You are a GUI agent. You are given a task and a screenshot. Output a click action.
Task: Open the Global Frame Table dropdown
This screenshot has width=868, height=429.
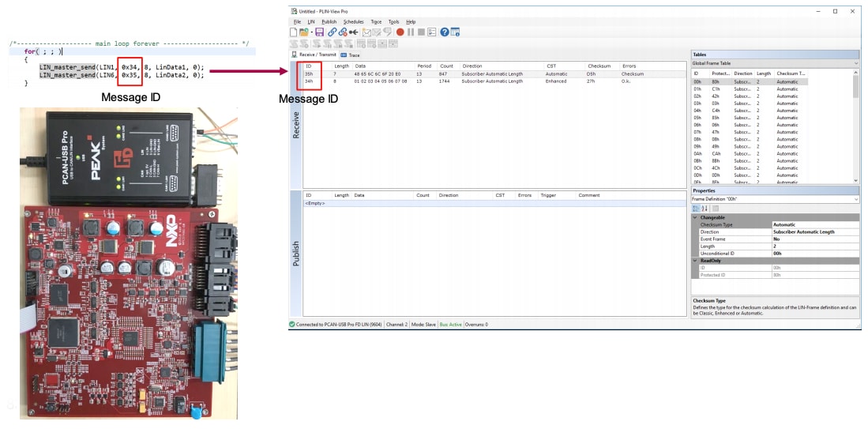tap(855, 63)
